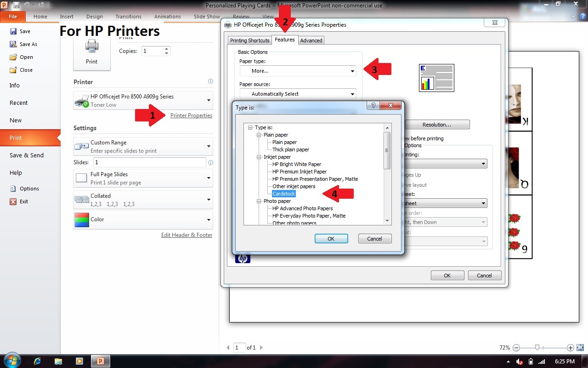
Task: Click zoom in plus button
Action: [571, 348]
